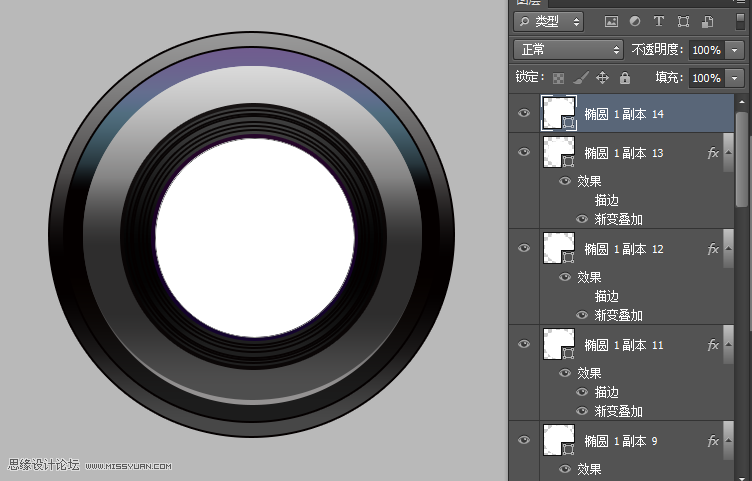Click the 填充 100% value field
The height and width of the screenshot is (481, 752).
pos(707,78)
